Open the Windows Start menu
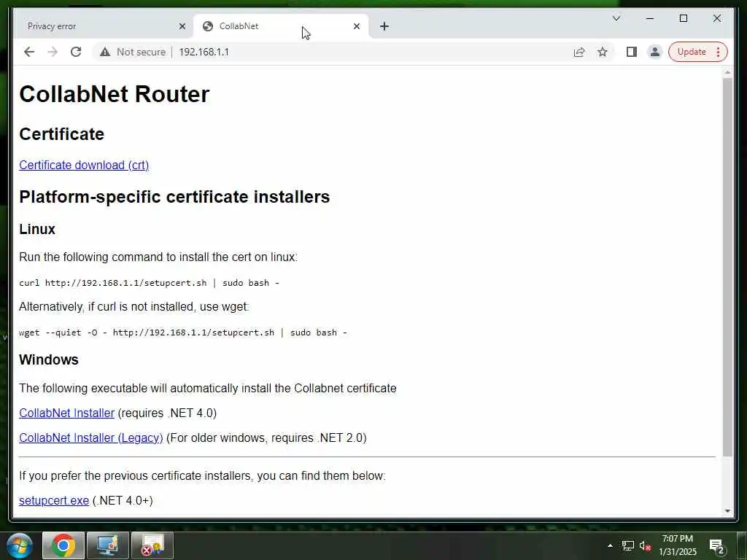Screen dimensions: 747x560 (x=20, y=545)
